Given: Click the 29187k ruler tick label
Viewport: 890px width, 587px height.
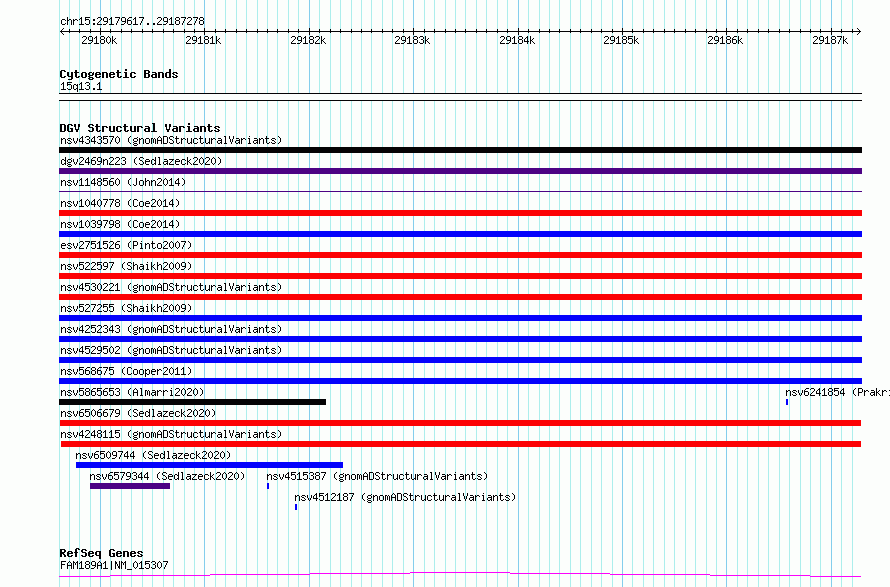Looking at the screenshot, I should (830, 40).
